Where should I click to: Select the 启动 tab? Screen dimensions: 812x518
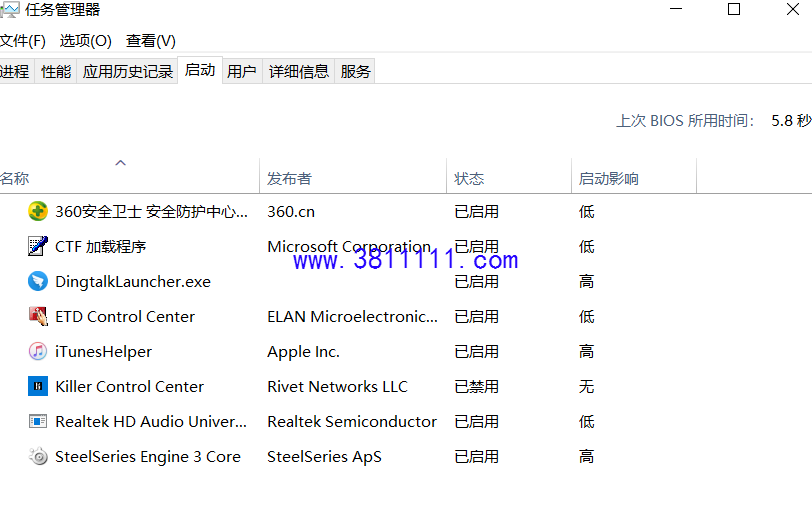click(200, 70)
